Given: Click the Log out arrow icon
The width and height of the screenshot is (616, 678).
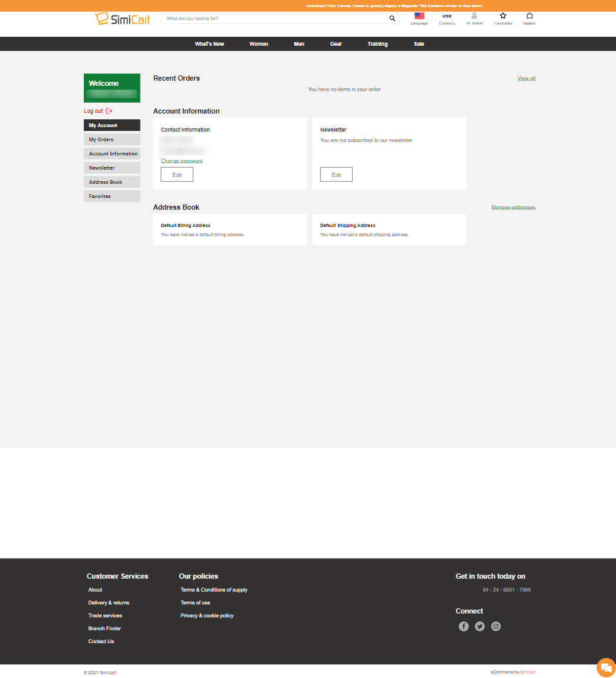Looking at the screenshot, I should pyautogui.click(x=109, y=111).
